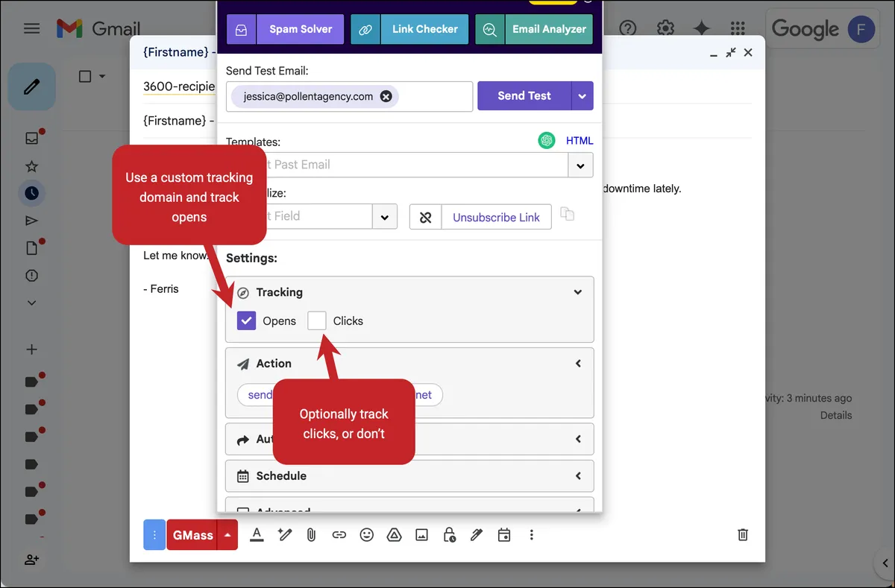895x588 pixels.
Task: Click the copy icon next to Unsubscribe Link
Action: pyautogui.click(x=568, y=214)
